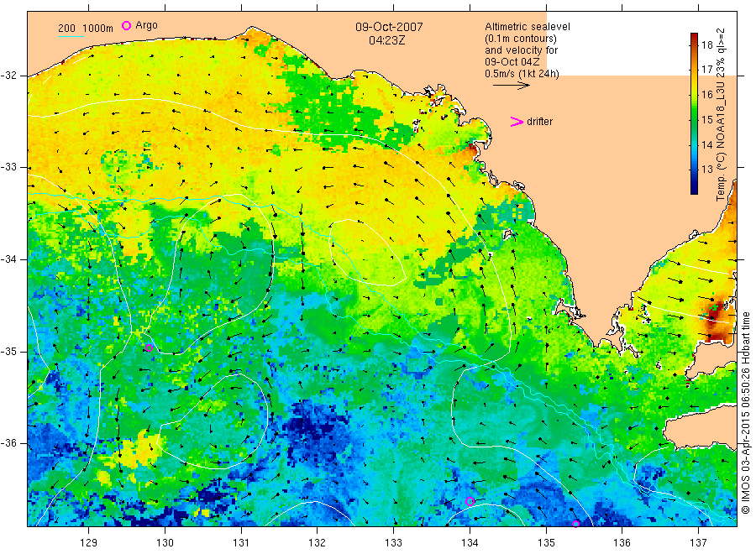Click the velocity scale arrow under 0.5m/s
The height and width of the screenshot is (554, 756).
pos(511,86)
